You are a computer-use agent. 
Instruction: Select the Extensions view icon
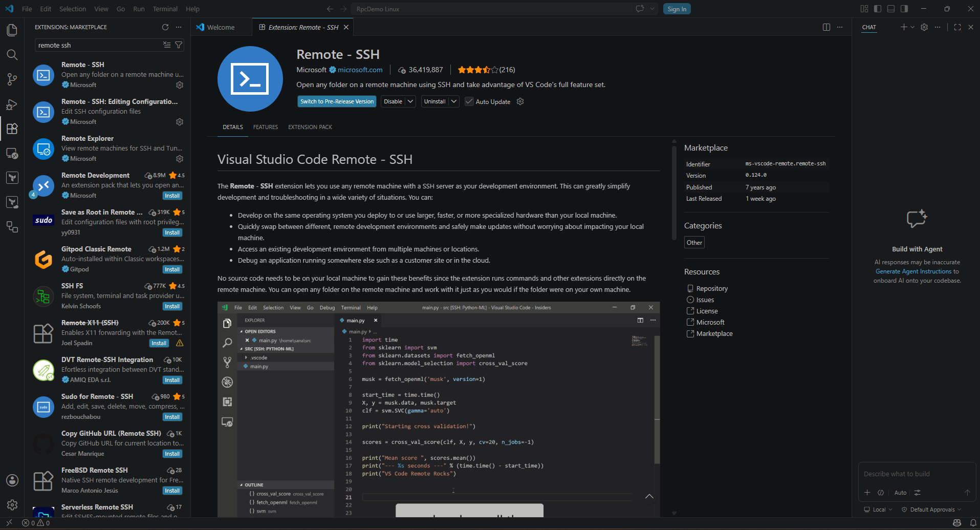click(12, 129)
